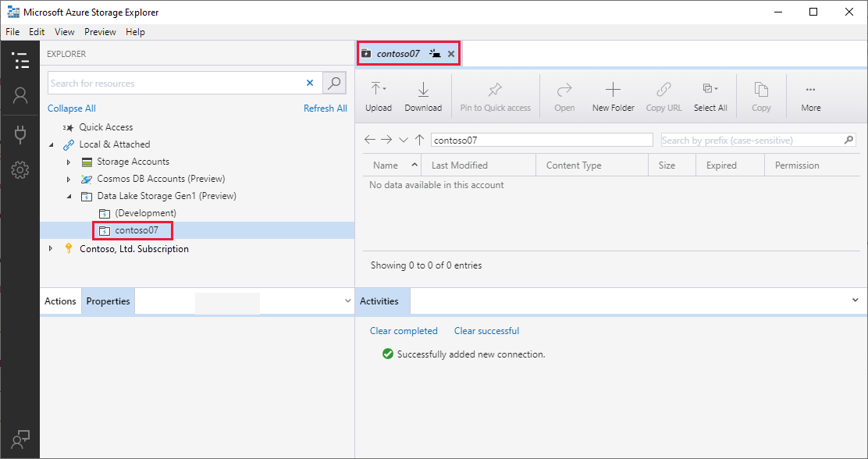The image size is (868, 459).
Task: Click the Size column header
Action: pos(672,165)
